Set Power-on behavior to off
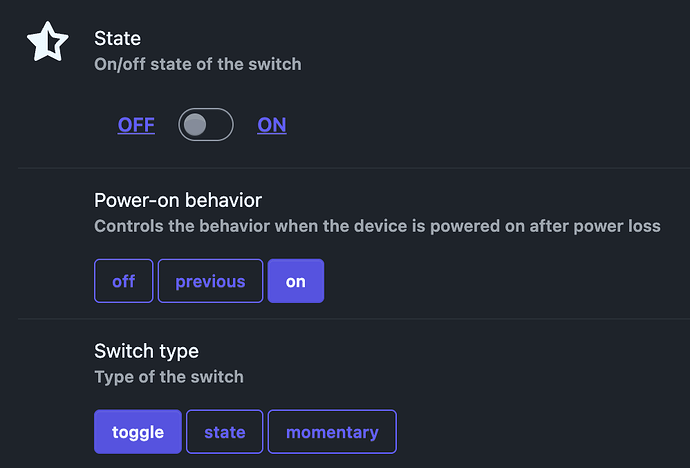The image size is (690, 468). 124,281
